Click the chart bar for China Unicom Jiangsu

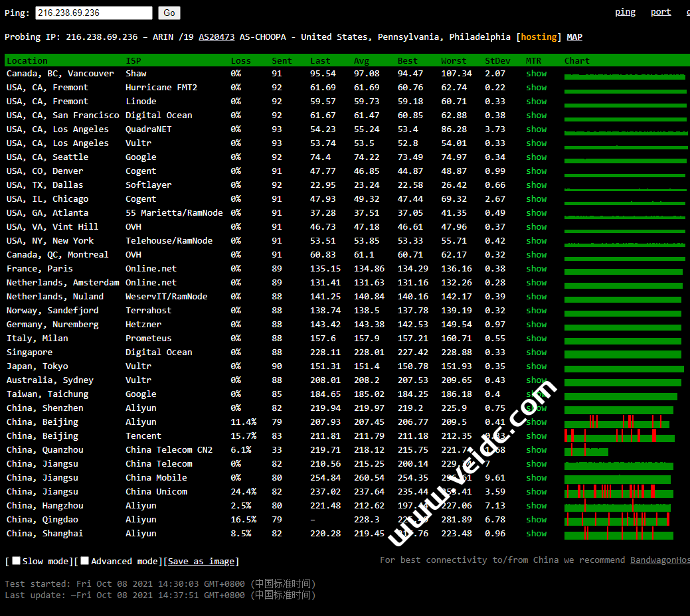click(618, 492)
